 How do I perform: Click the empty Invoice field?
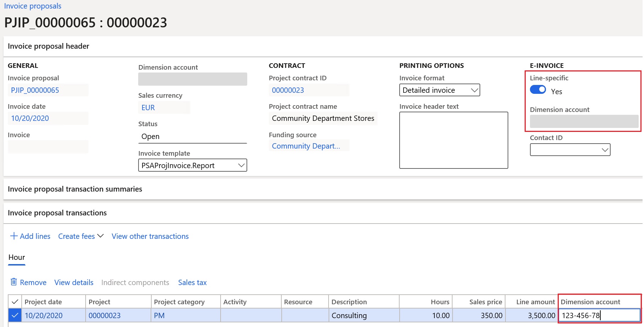(48, 147)
